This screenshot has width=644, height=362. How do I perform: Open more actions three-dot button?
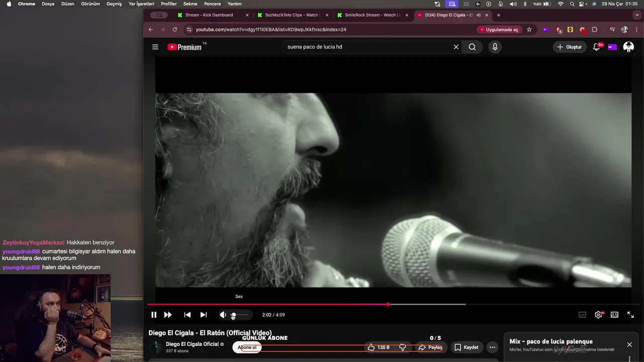492,347
